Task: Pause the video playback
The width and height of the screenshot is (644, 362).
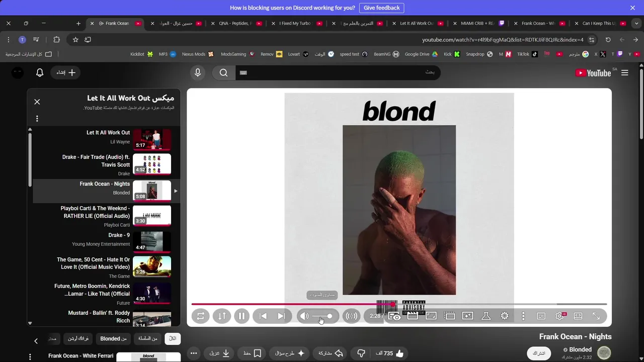Action: (242, 316)
